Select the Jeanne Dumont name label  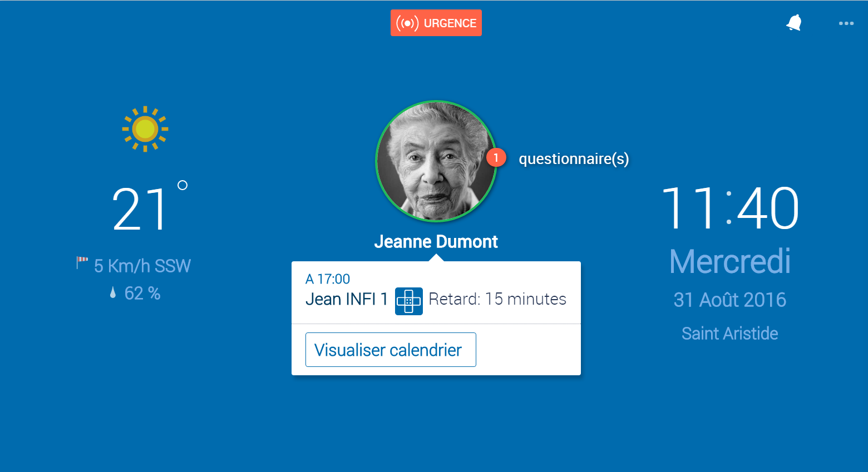click(436, 242)
